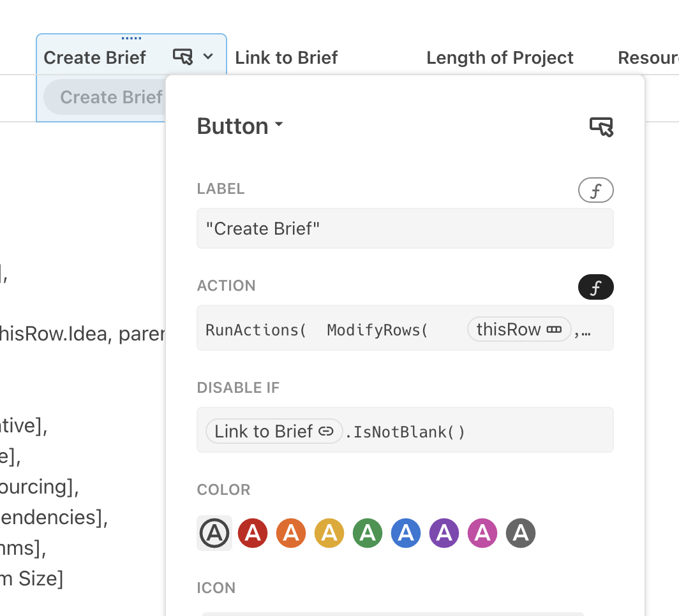679x616 pixels.
Task: Click the thisRow chip in action formula
Action: pos(519,330)
